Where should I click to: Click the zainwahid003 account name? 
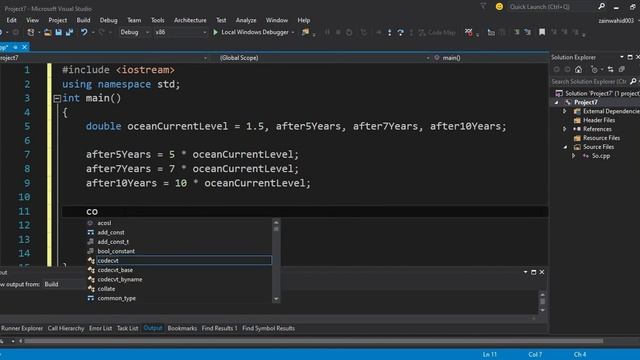click(x=616, y=20)
